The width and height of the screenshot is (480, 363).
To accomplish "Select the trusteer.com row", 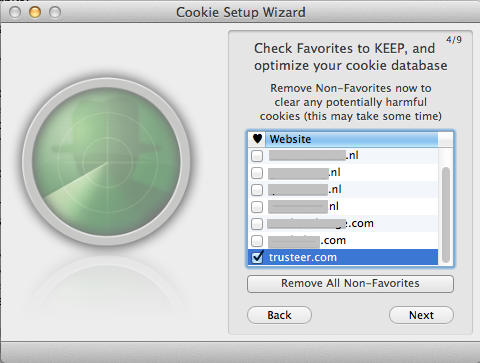I will tap(343, 257).
